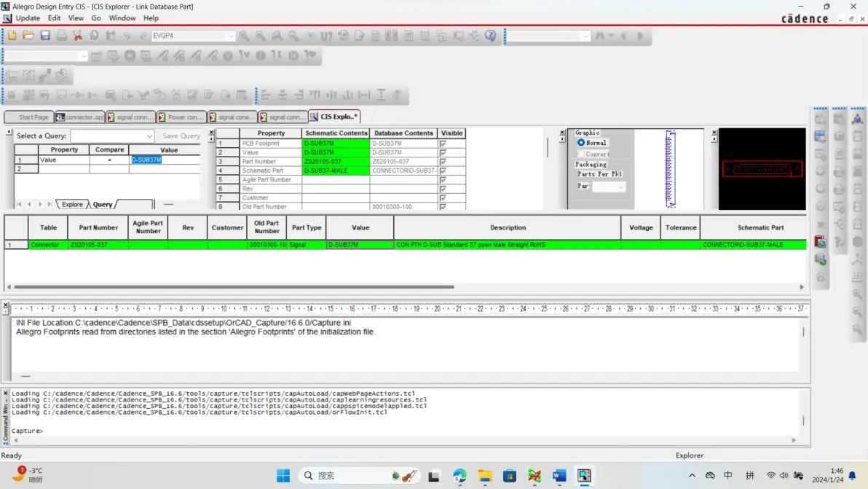Open Microsoft Edge from taskbar

click(x=459, y=476)
